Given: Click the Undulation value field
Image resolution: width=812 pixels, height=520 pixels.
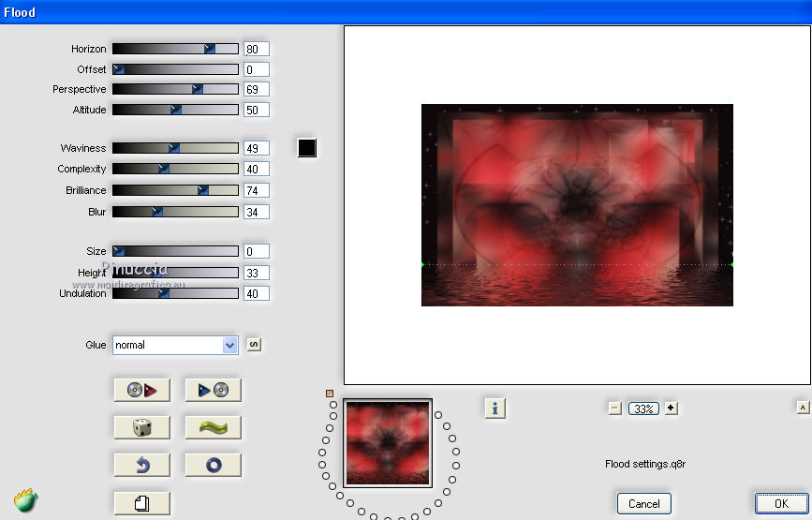Looking at the screenshot, I should 257,293.
